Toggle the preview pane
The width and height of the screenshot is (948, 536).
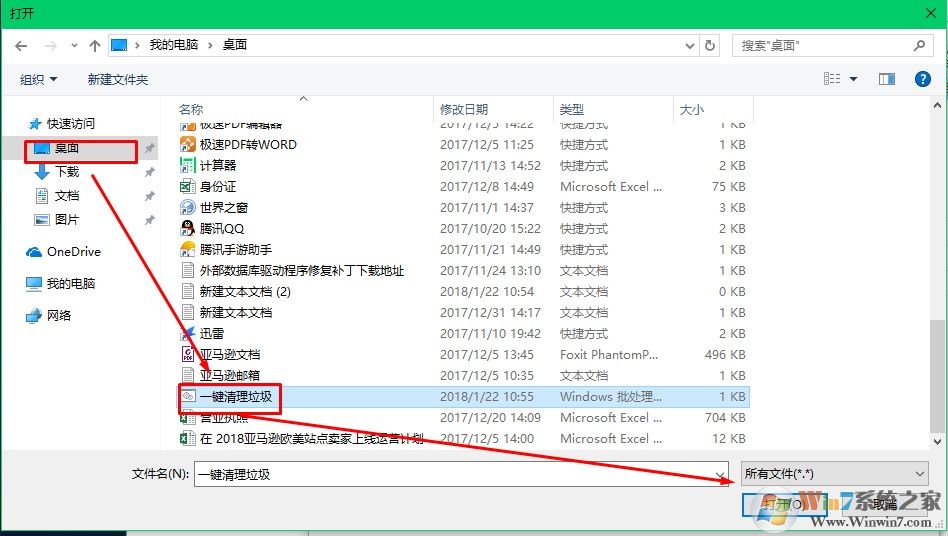click(886, 79)
